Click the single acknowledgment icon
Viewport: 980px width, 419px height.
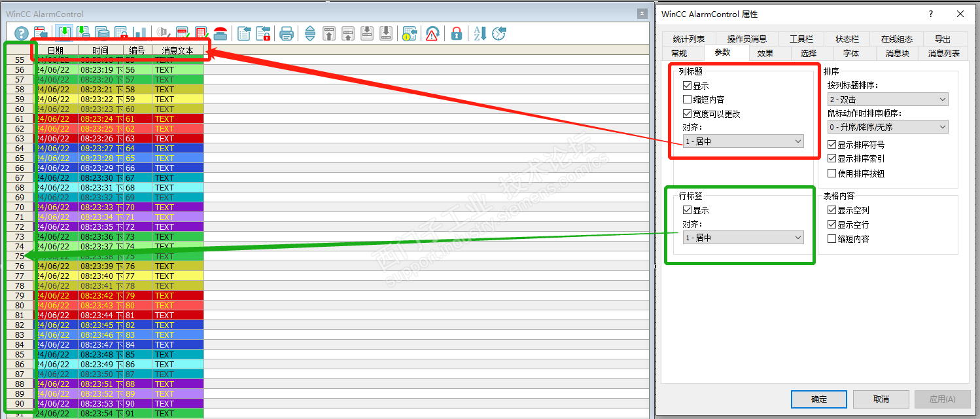[x=183, y=33]
